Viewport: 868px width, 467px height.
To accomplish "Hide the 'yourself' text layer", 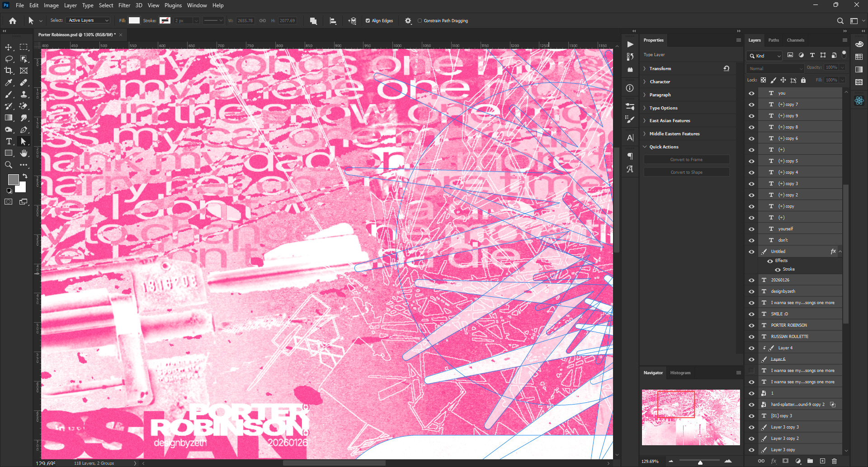I will click(x=751, y=229).
